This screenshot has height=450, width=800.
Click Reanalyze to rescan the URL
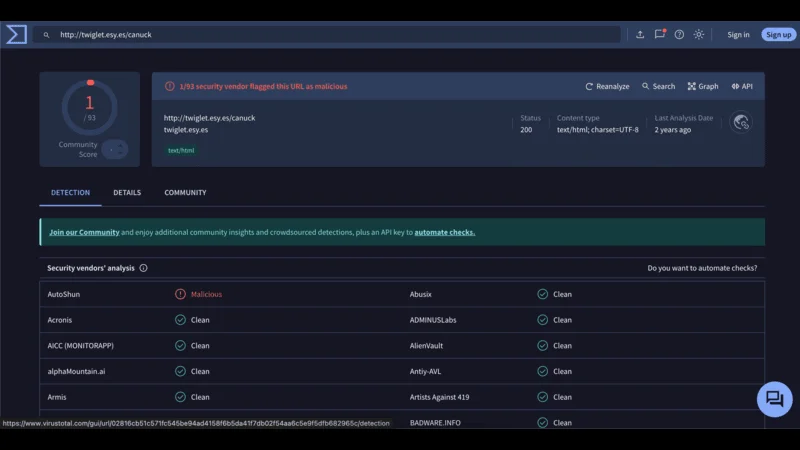[607, 87]
